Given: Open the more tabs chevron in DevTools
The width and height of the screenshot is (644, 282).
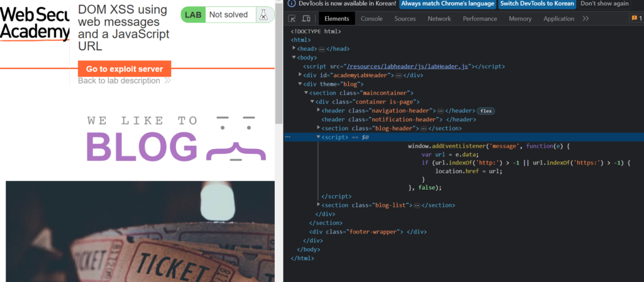Looking at the screenshot, I should [x=586, y=18].
